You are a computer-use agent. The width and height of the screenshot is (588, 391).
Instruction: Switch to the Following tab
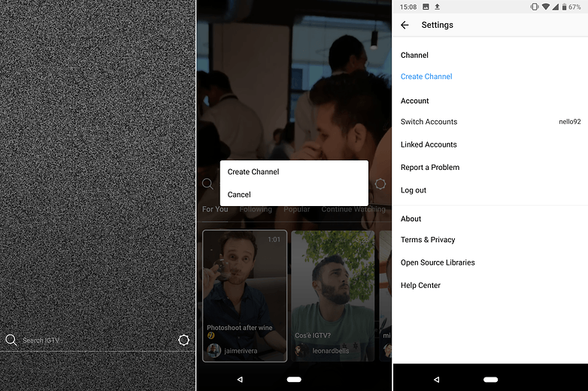(256, 209)
